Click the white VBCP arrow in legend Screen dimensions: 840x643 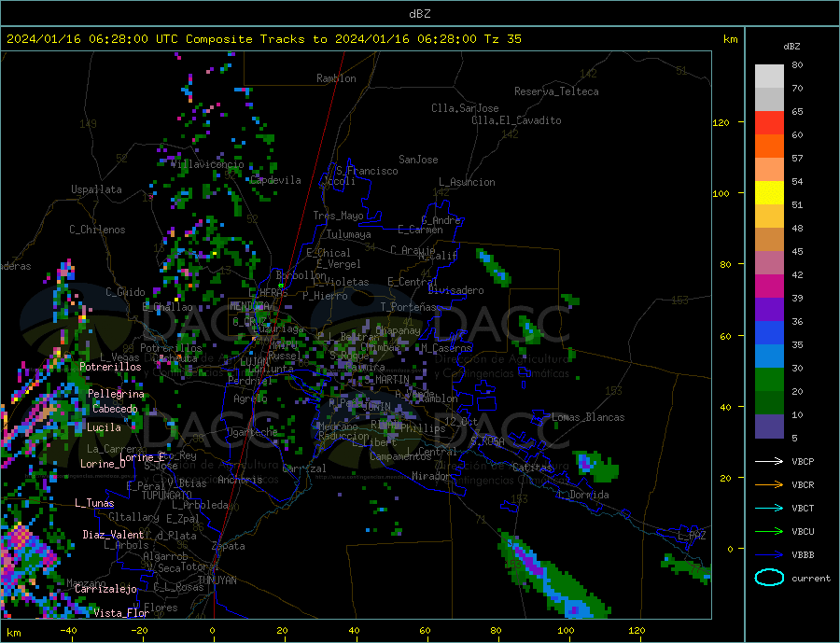(769, 461)
